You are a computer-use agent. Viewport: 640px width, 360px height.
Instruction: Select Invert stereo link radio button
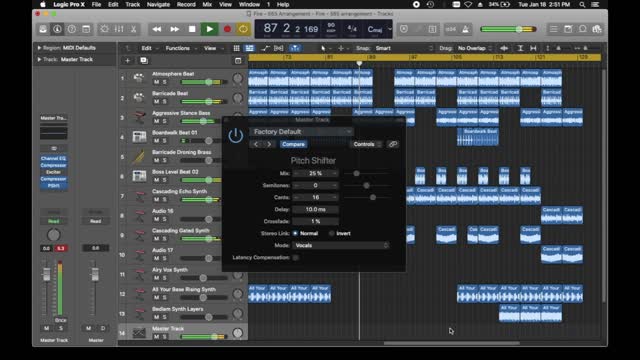click(x=331, y=233)
